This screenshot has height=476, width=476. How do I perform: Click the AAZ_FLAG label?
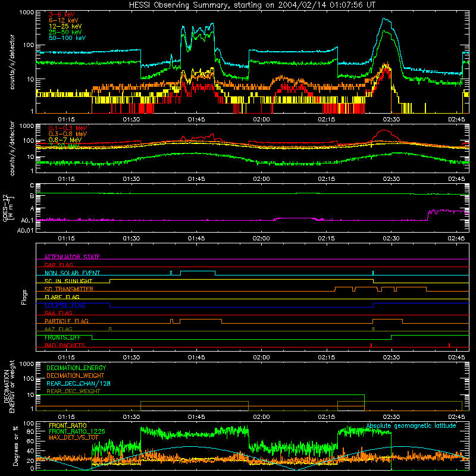pos(58,329)
